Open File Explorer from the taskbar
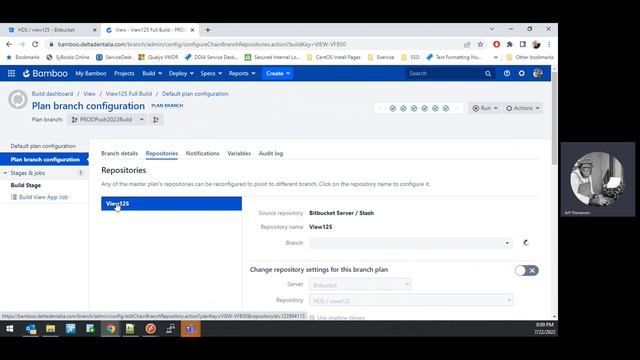 [x=51, y=329]
